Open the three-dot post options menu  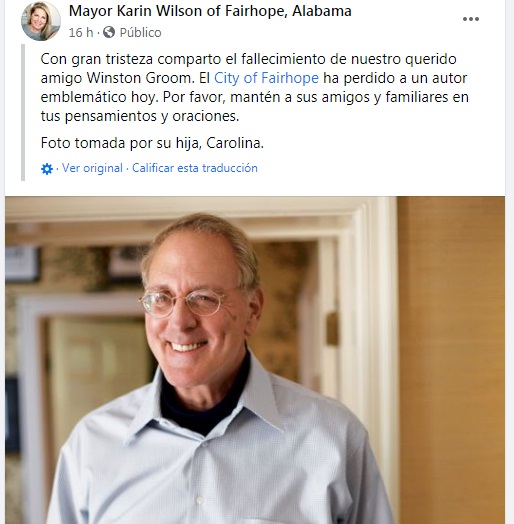point(471,19)
